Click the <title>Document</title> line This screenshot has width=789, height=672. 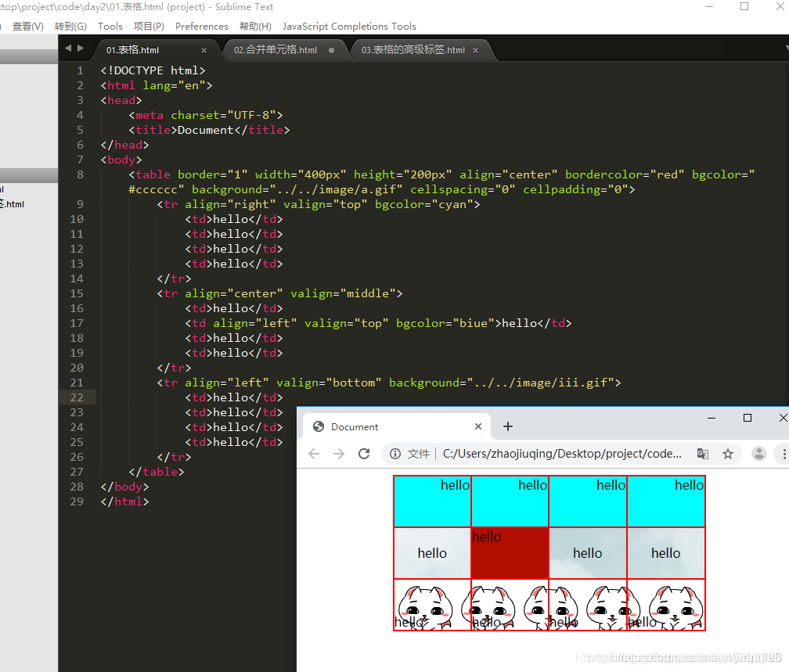click(x=209, y=130)
